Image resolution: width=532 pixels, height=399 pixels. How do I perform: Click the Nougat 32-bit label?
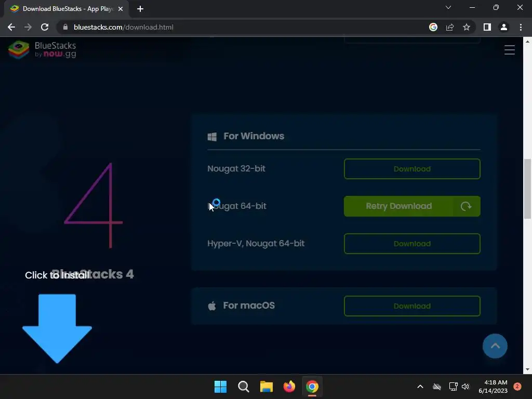tap(236, 169)
